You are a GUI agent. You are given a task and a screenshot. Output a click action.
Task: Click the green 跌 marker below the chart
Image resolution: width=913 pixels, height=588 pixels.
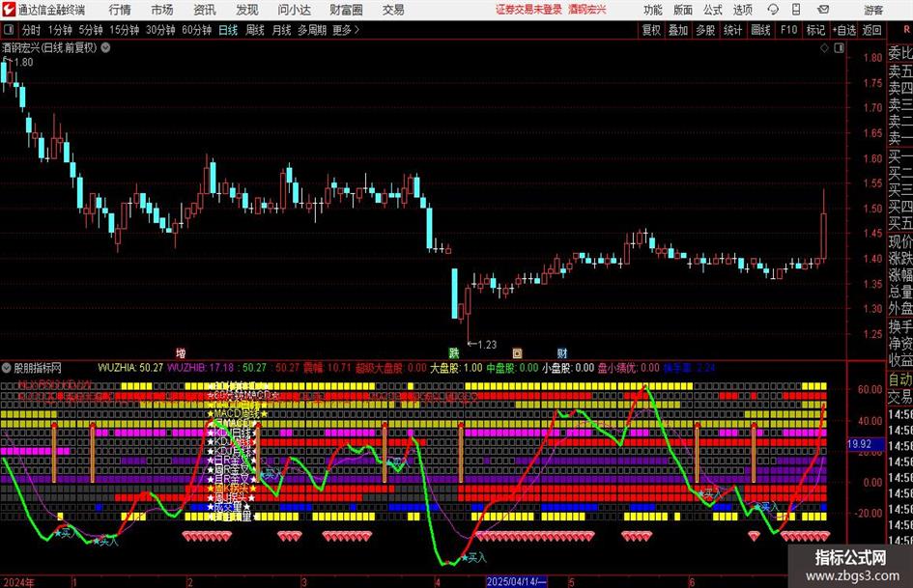click(x=453, y=352)
